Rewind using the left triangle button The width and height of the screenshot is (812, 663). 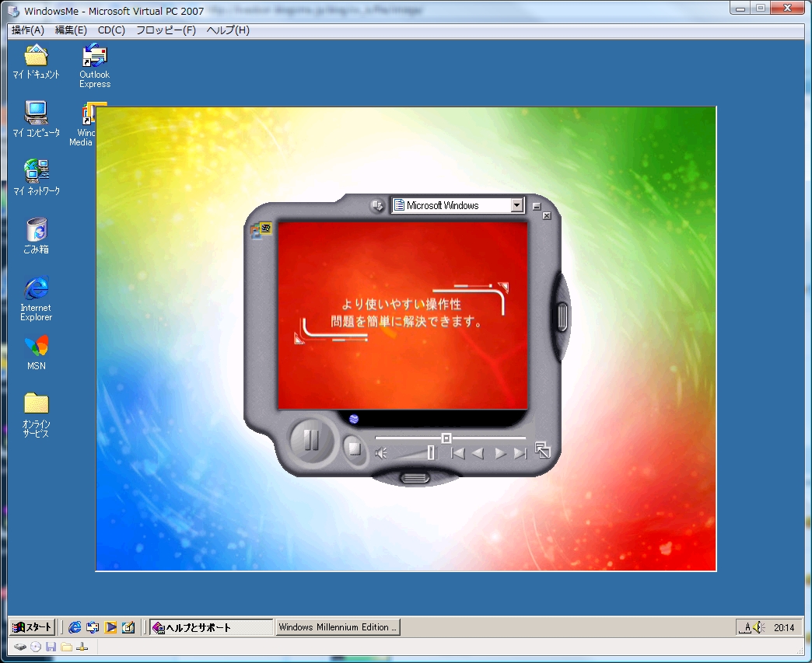point(478,453)
